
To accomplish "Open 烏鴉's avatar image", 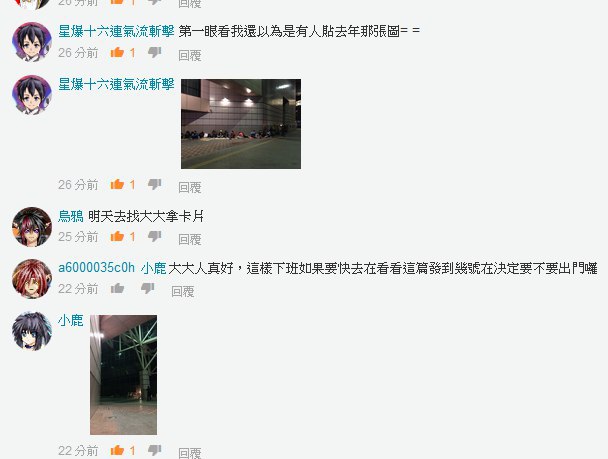I will (32, 227).
